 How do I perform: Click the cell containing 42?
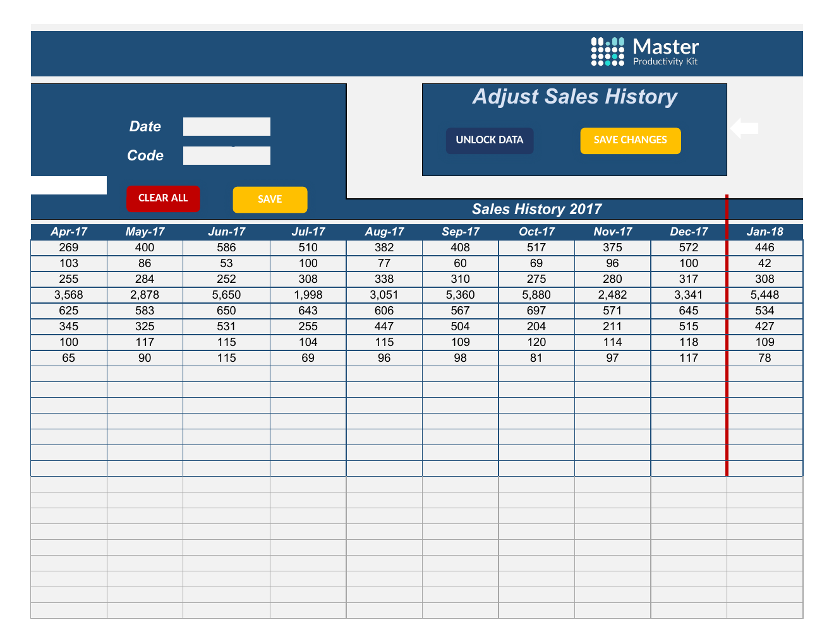[764, 263]
